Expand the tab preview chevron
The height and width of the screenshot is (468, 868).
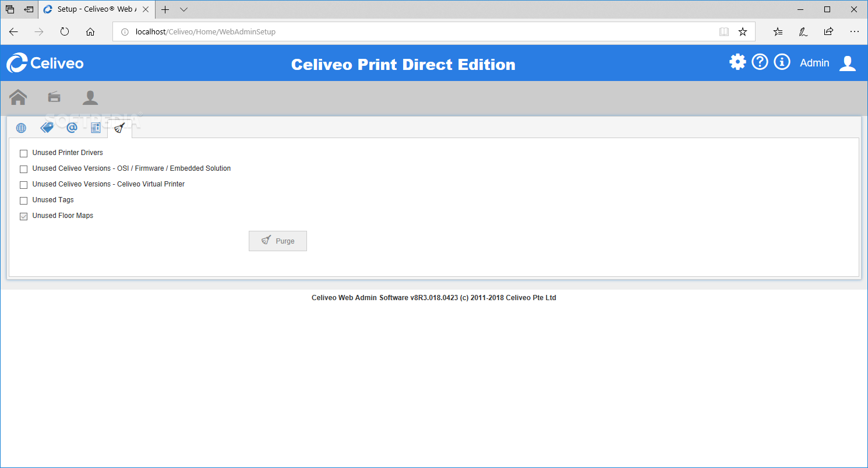184,9
